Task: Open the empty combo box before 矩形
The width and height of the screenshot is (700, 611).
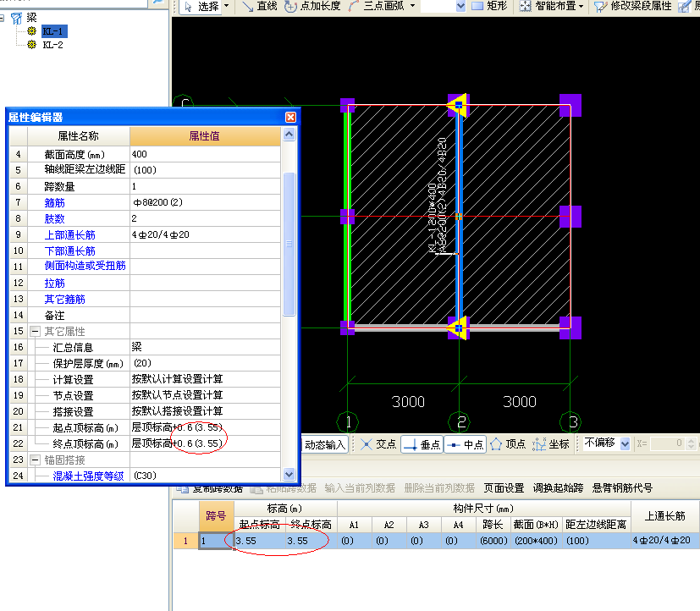Action: click(444, 6)
